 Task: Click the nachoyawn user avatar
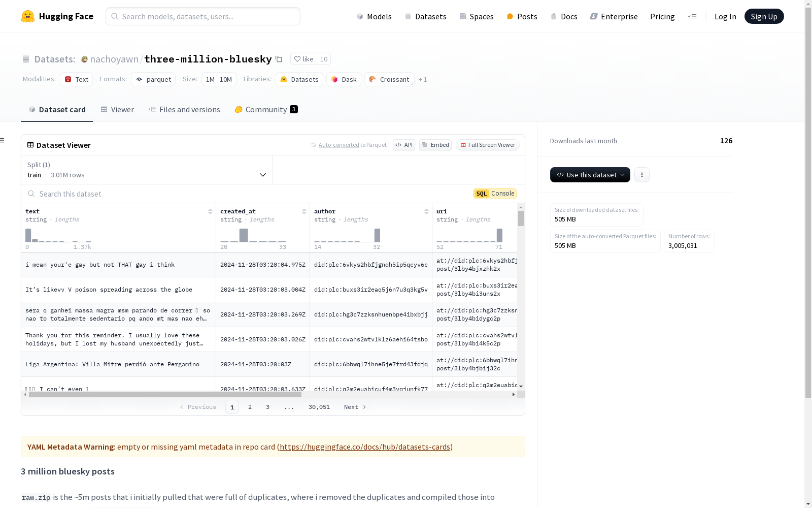click(84, 59)
